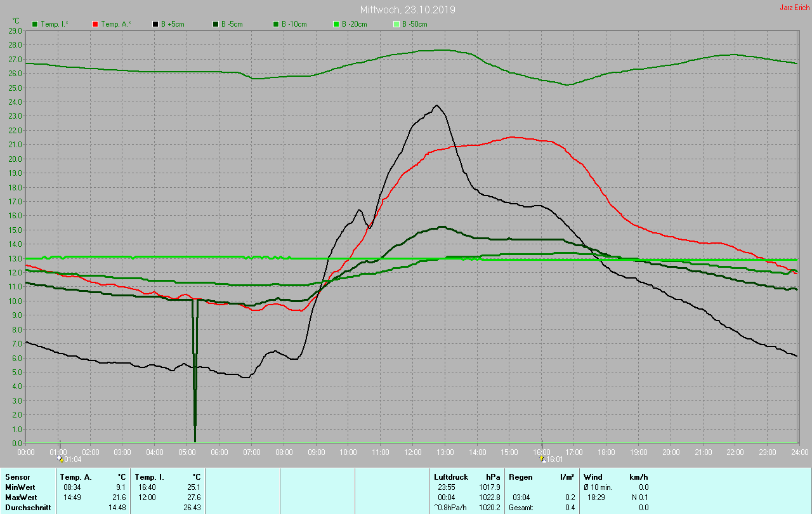Viewport: 812px width, 514px height.
Task: Toggle the Temp. I.* legend label
Action: 54,24
